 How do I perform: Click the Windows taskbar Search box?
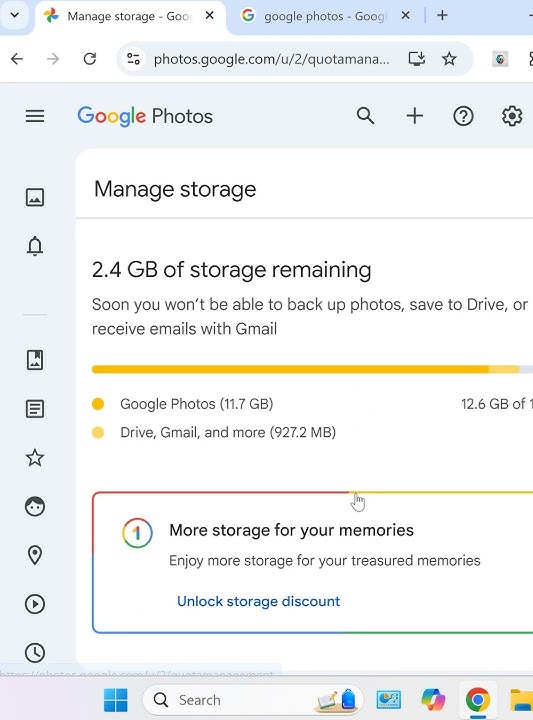click(x=253, y=700)
